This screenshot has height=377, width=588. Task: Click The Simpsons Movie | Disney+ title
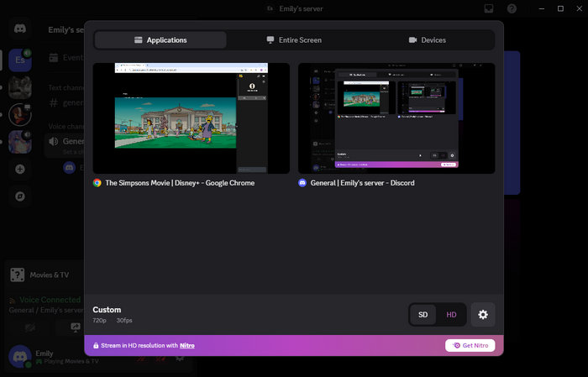click(x=180, y=183)
